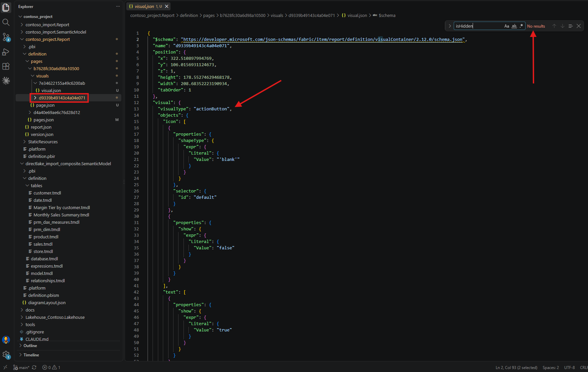Click 'Spaces: 2' indentation status
Viewport: 588px width, 372px height.
(x=551, y=367)
